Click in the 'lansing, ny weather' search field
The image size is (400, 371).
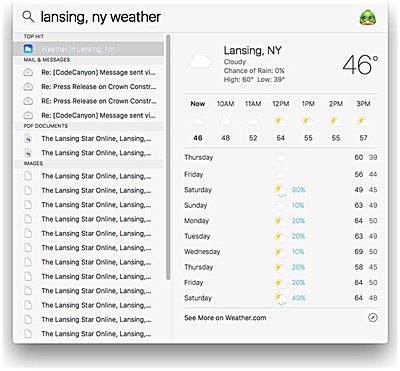[101, 17]
